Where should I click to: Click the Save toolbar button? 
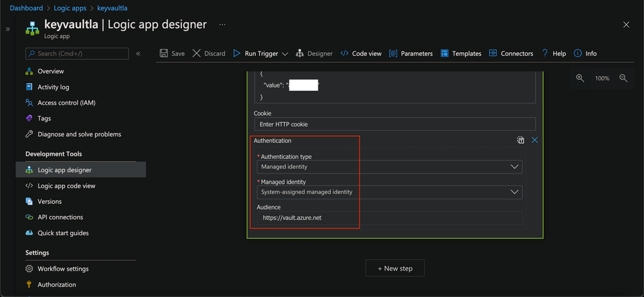(172, 53)
